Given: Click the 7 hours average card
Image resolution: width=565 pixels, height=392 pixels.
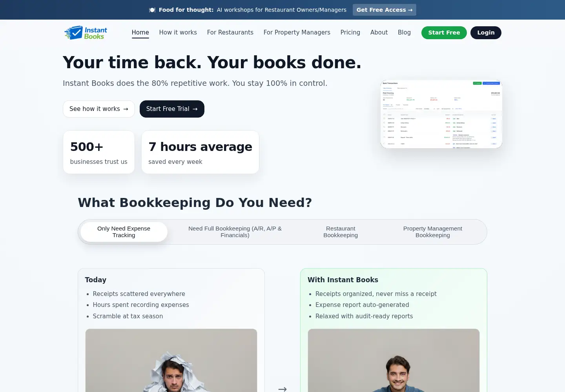Looking at the screenshot, I should [200, 152].
